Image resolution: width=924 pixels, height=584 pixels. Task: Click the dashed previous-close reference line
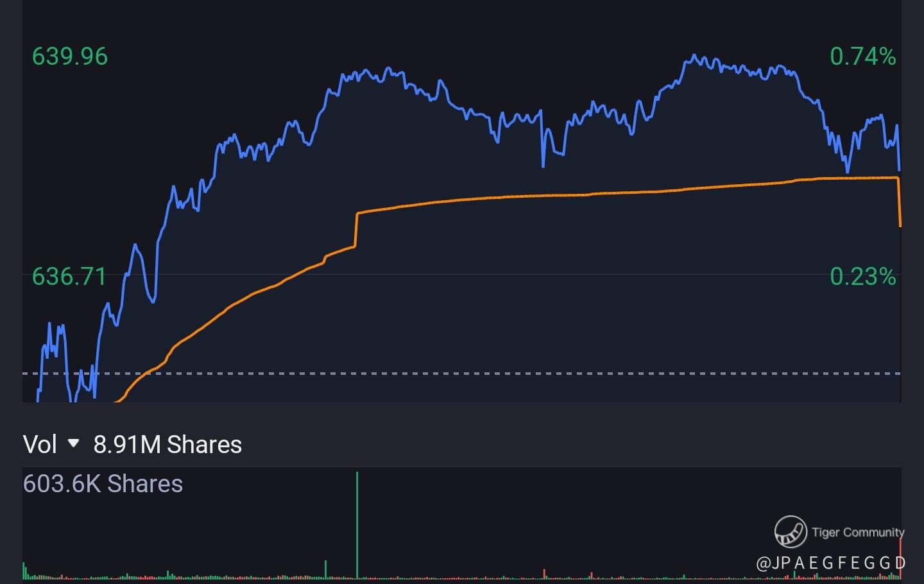[x=449, y=373]
